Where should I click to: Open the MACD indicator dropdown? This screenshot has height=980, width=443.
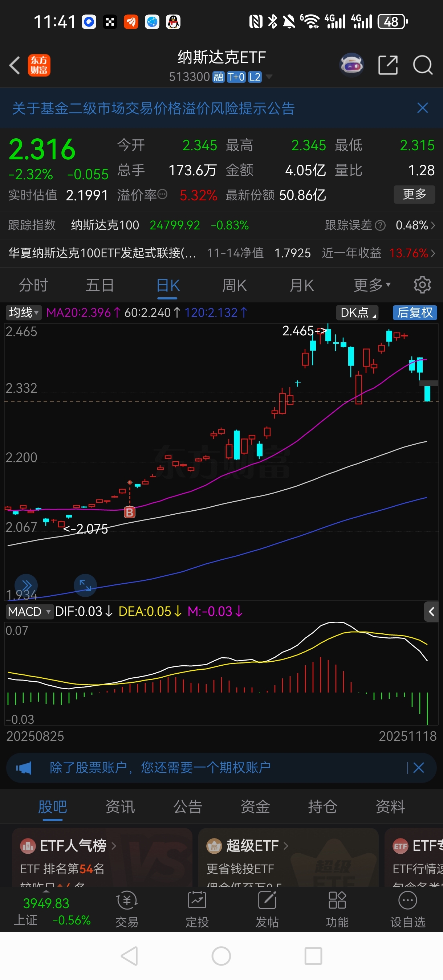tap(29, 611)
